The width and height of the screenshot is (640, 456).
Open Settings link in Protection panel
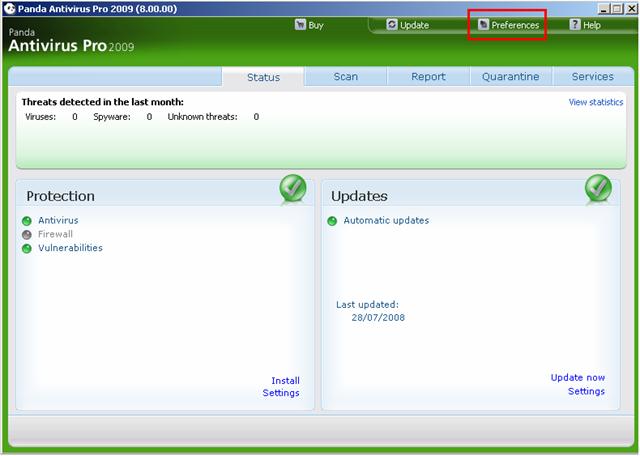pyautogui.click(x=281, y=393)
